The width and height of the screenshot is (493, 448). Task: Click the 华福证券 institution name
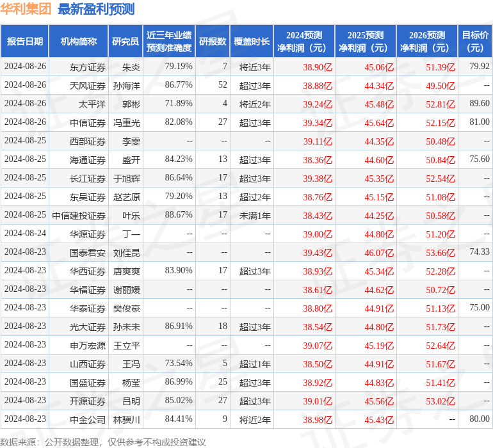(88, 290)
